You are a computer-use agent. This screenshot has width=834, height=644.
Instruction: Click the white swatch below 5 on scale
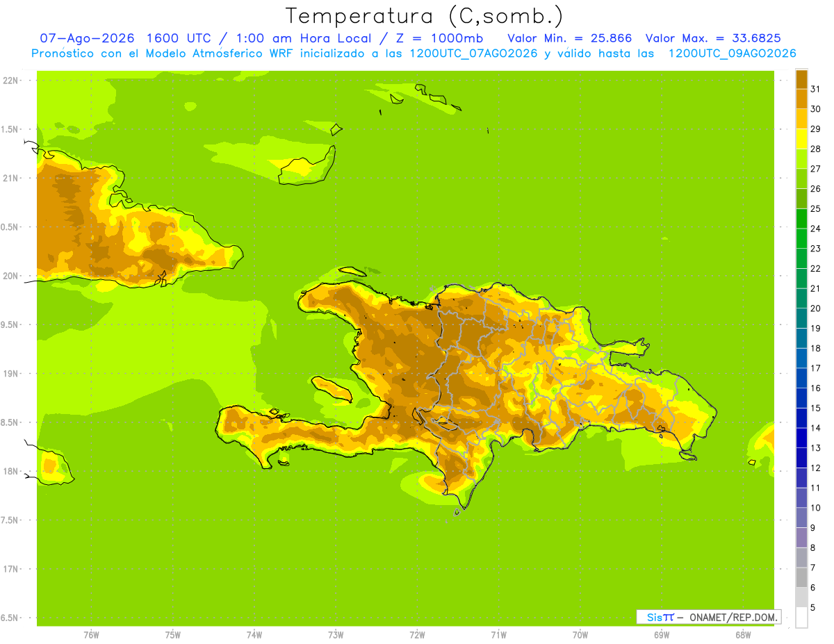click(801, 618)
